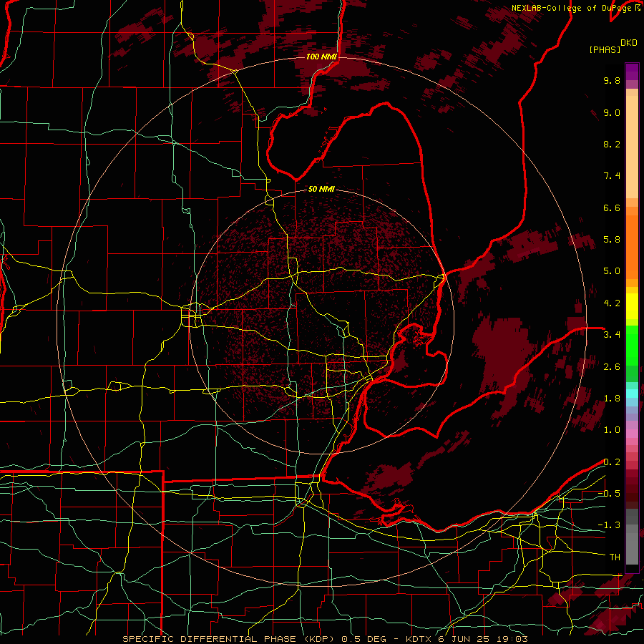Click the "6 JUN 25 19:03" timestamp

[482, 639]
